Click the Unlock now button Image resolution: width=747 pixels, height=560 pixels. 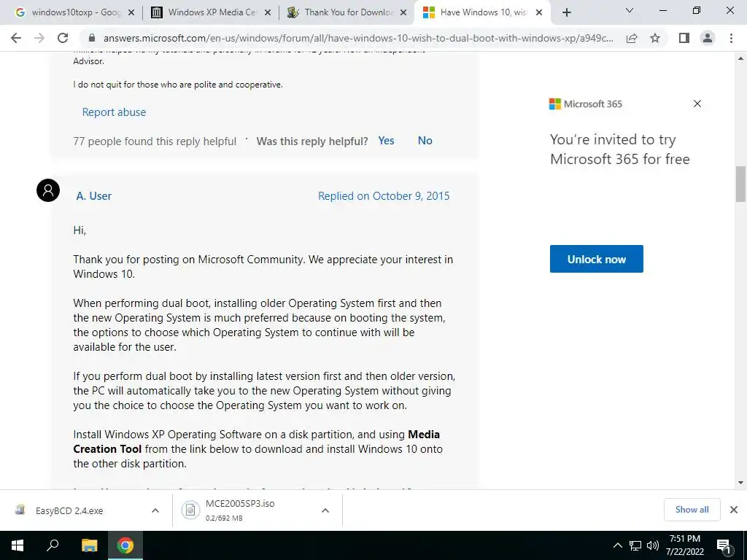click(x=597, y=259)
